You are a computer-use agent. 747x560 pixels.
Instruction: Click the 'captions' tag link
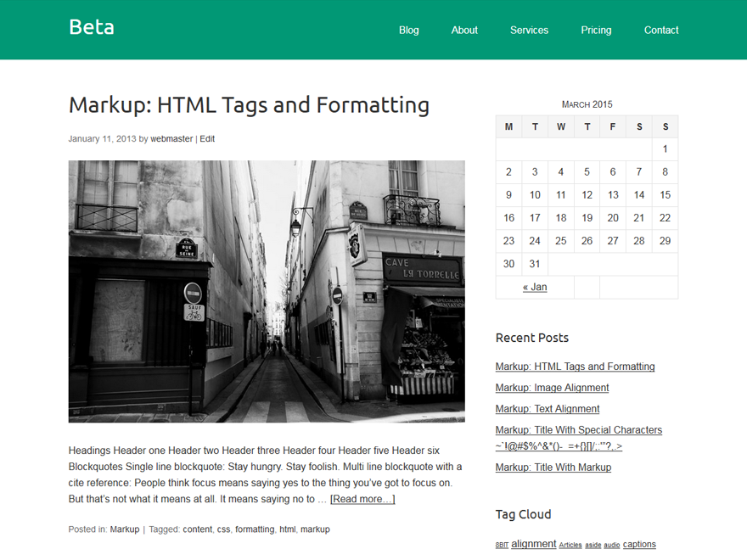pos(639,544)
